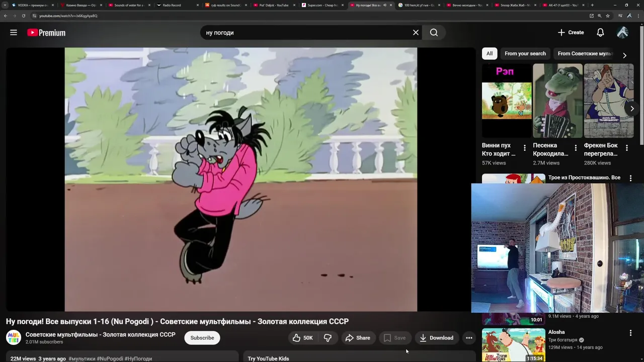Mute the audio indicator on Ну погоди tab

coord(385,5)
